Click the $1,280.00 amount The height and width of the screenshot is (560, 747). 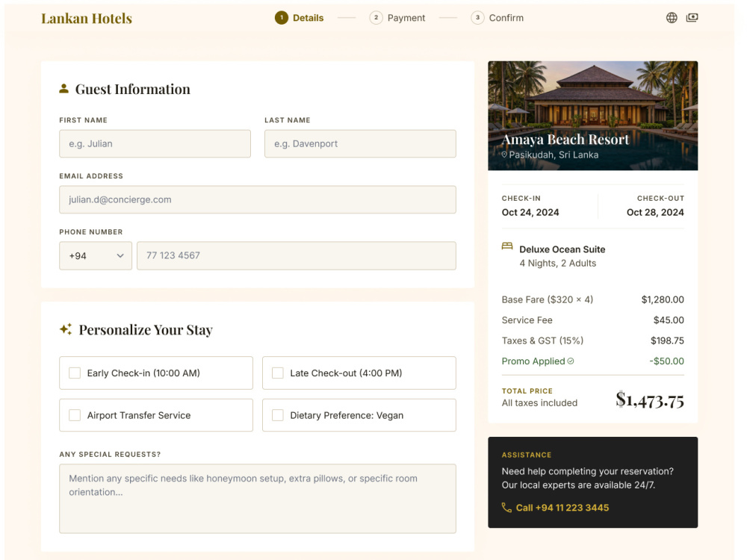663,299
